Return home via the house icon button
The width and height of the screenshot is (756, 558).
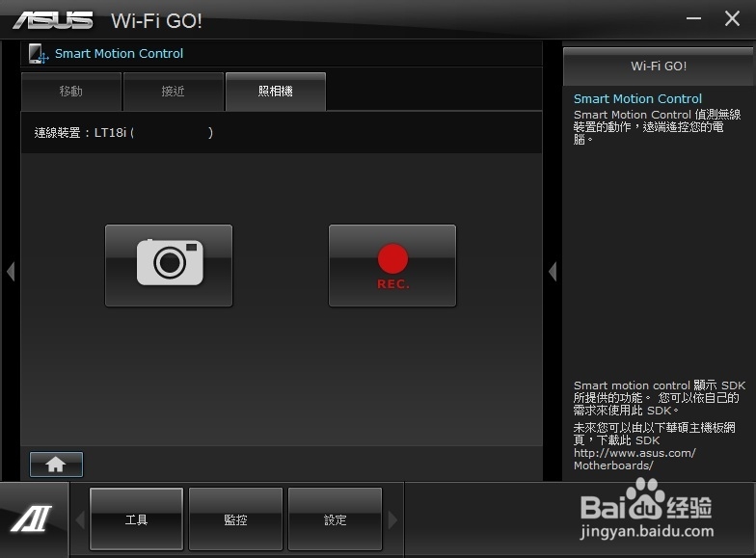click(x=56, y=465)
